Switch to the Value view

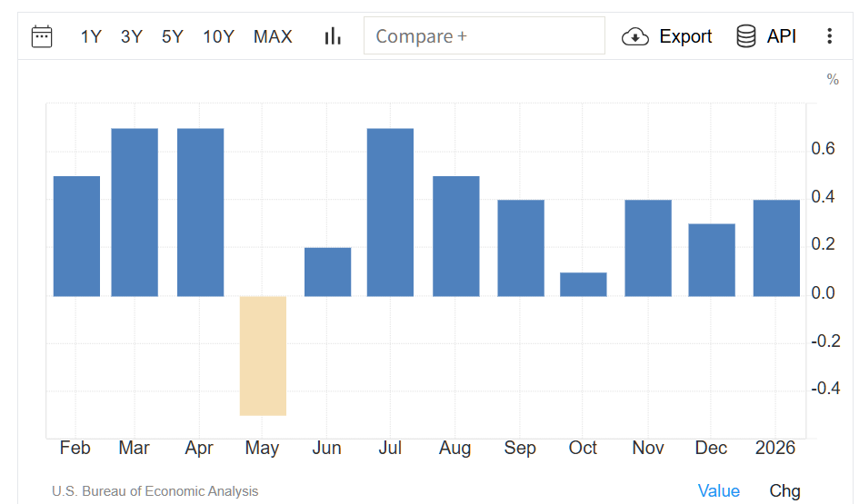point(719,490)
